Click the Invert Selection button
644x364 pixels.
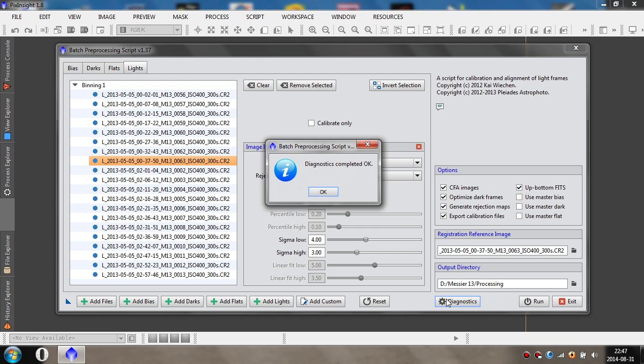(x=397, y=85)
